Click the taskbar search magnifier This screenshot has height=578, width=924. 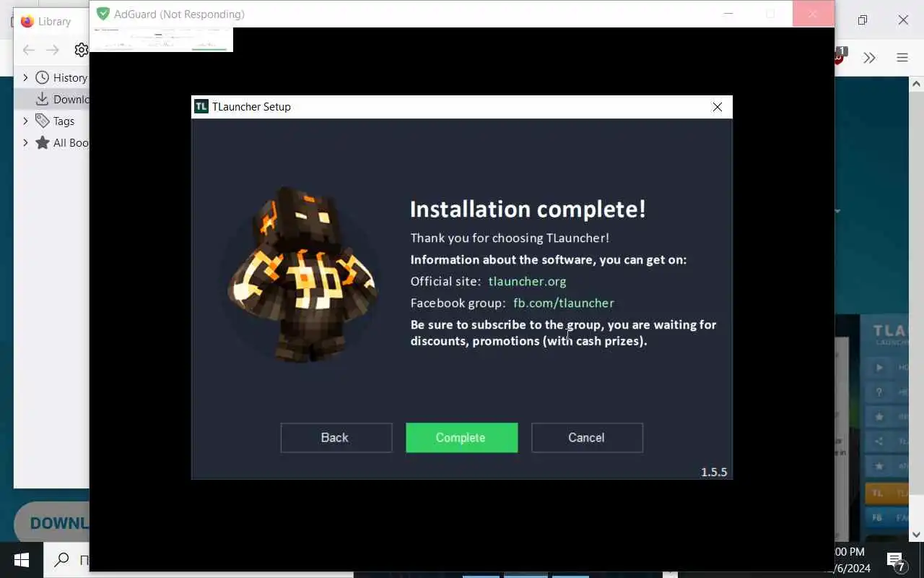[x=62, y=560]
